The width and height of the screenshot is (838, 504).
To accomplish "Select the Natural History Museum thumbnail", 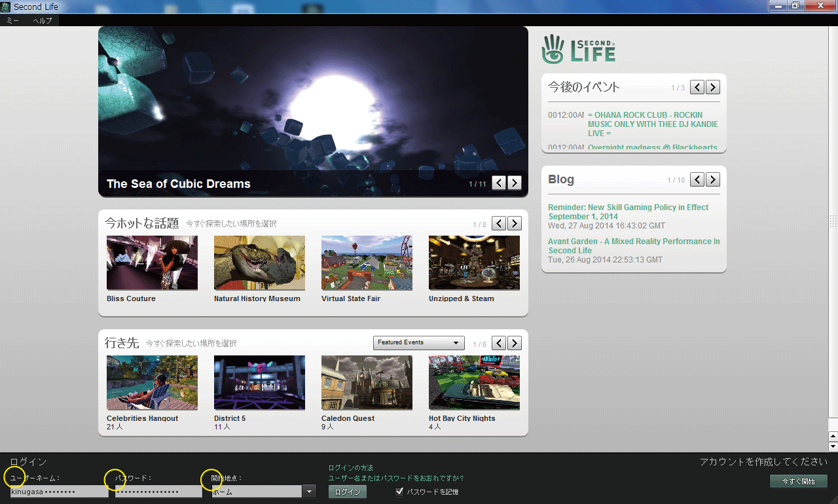I will (x=259, y=262).
